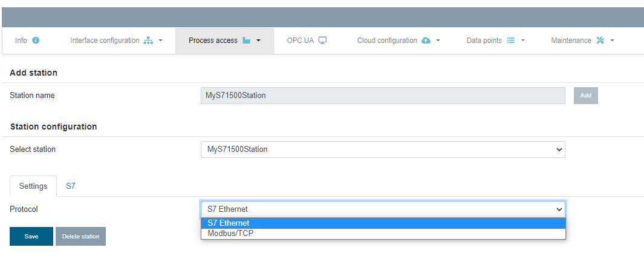This screenshot has width=644, height=256.
Task: Click the Process access factory icon
Action: click(x=247, y=41)
